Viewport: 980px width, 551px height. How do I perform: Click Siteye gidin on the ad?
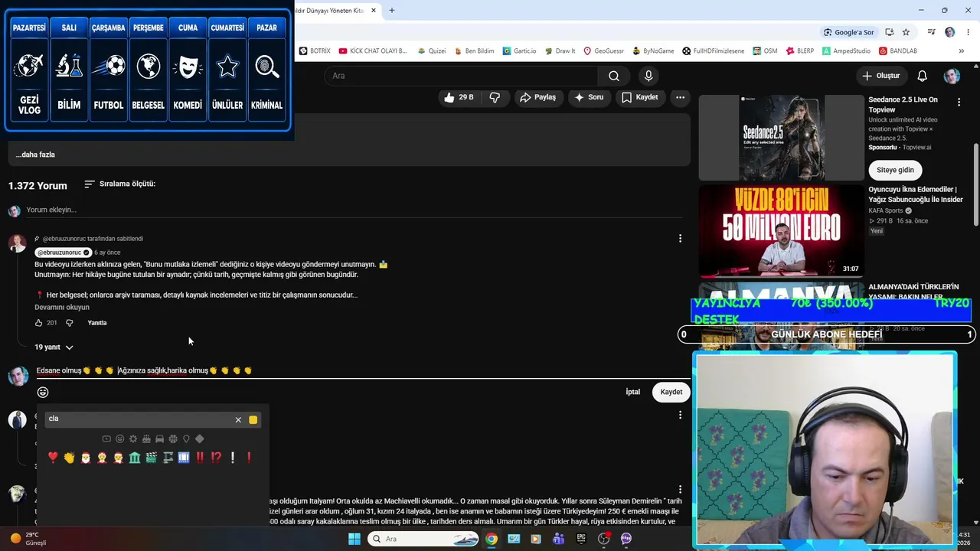coord(895,170)
